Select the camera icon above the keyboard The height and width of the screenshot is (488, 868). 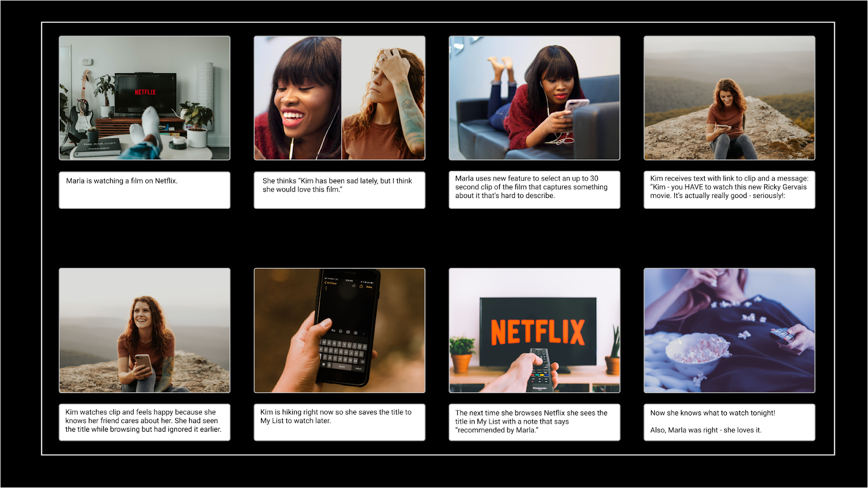[348, 331]
